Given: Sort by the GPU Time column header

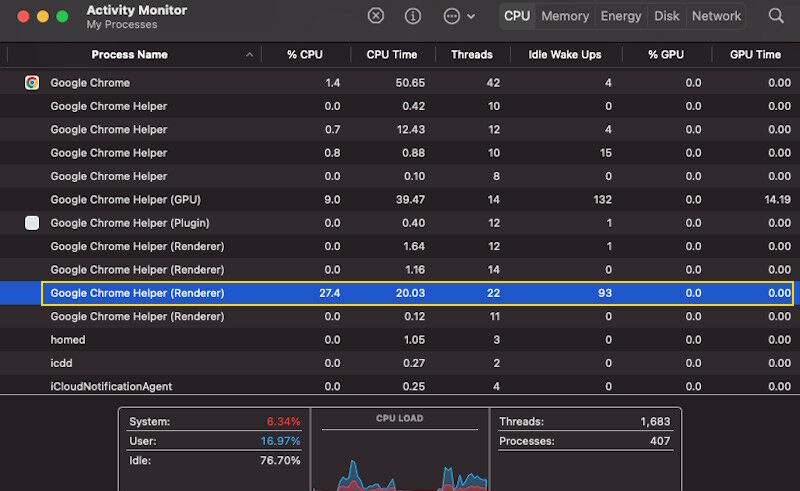Looking at the screenshot, I should [x=755, y=55].
